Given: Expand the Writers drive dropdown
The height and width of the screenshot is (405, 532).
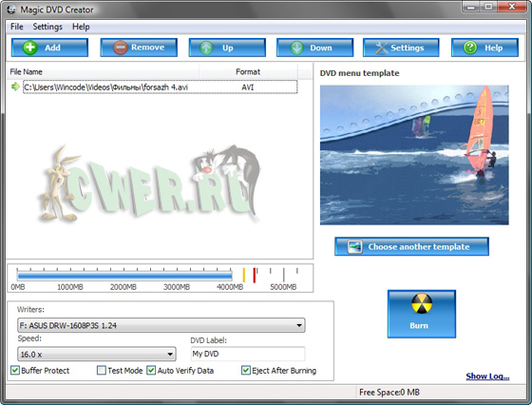Looking at the screenshot, I should pyautogui.click(x=161, y=325).
